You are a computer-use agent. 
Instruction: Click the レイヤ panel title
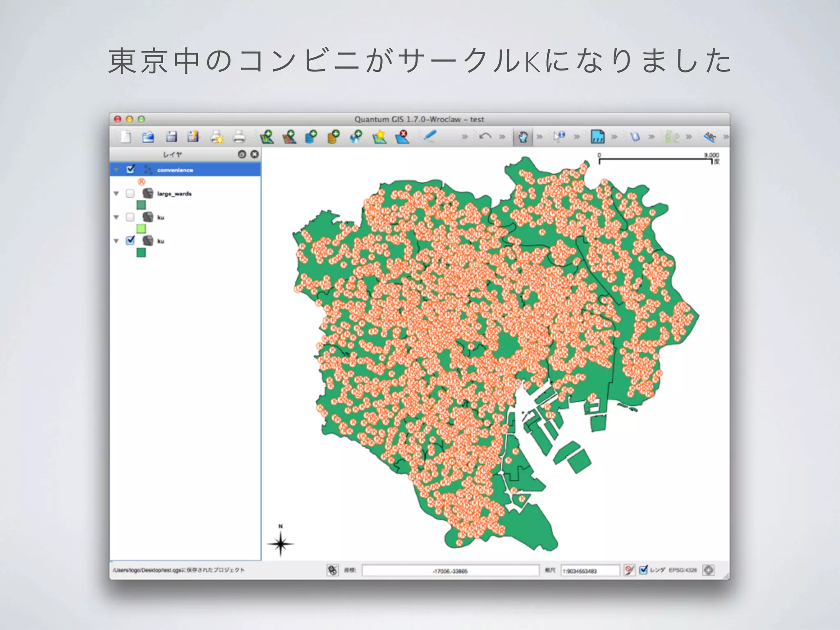172,154
